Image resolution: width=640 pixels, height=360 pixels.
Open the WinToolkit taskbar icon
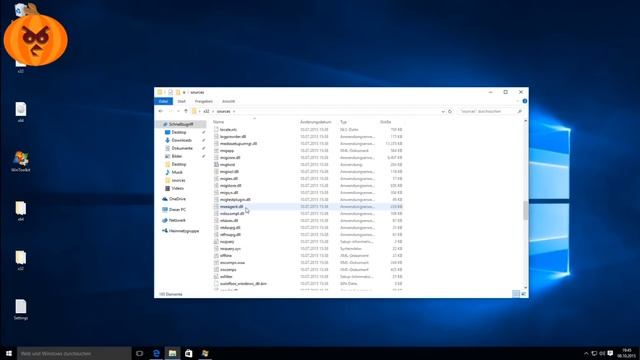[x=205, y=353]
